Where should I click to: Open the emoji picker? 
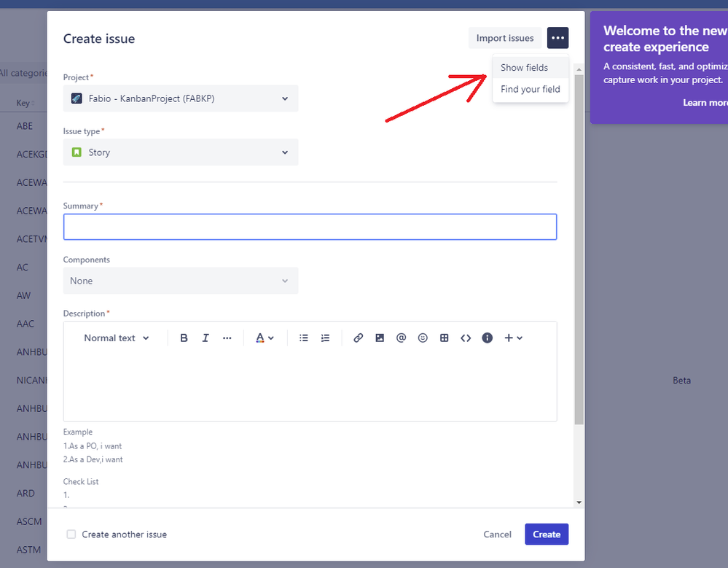pos(423,338)
